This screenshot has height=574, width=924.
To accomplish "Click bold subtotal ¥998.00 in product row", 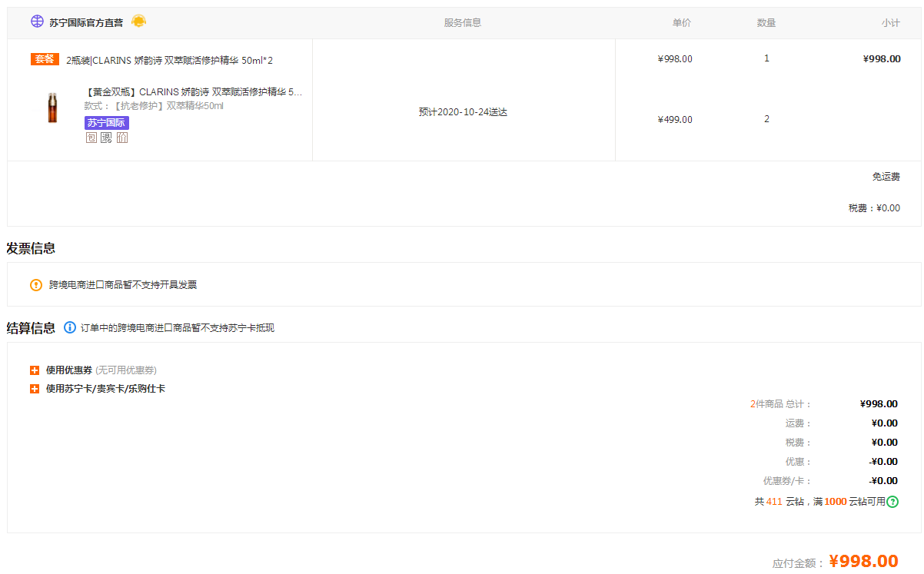I will [882, 59].
